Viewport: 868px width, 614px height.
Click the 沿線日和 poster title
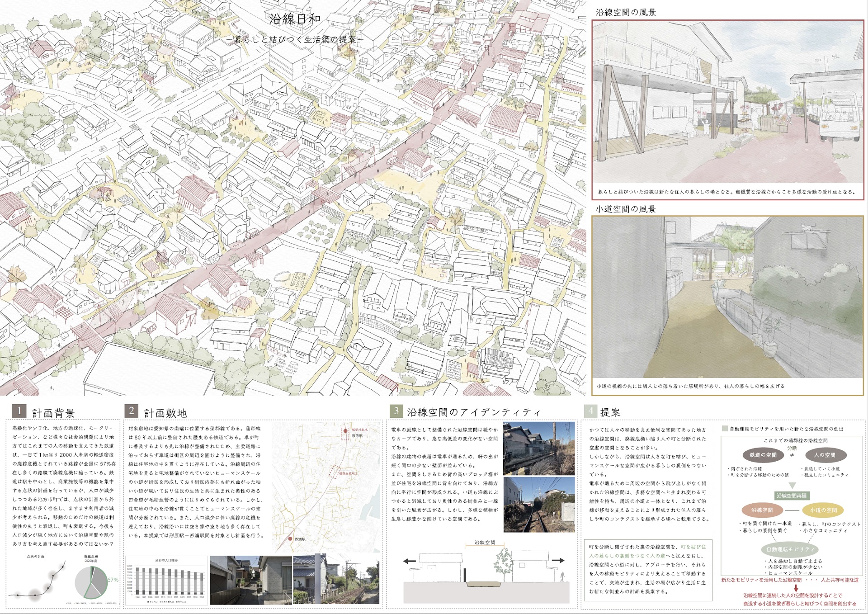pyautogui.click(x=295, y=19)
